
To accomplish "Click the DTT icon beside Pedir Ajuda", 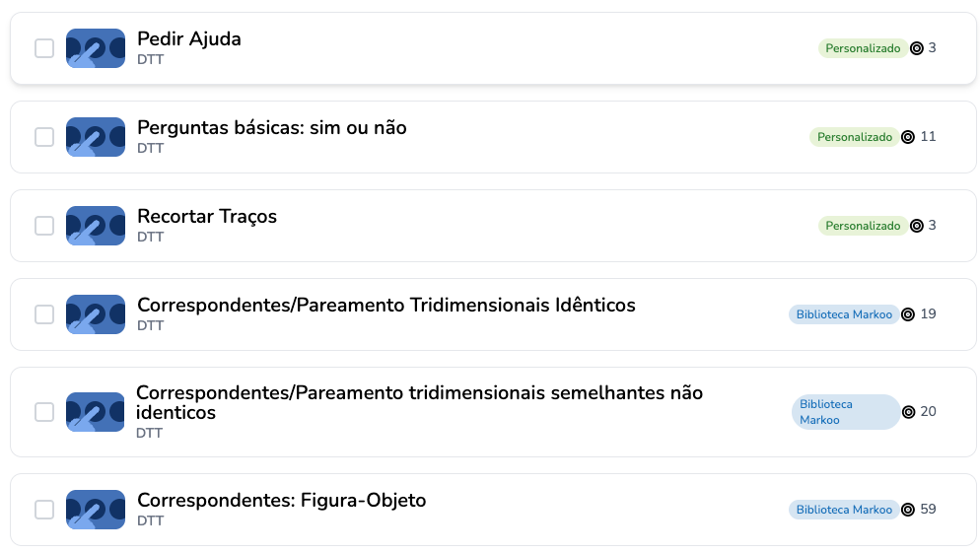I will pyautogui.click(x=96, y=48).
